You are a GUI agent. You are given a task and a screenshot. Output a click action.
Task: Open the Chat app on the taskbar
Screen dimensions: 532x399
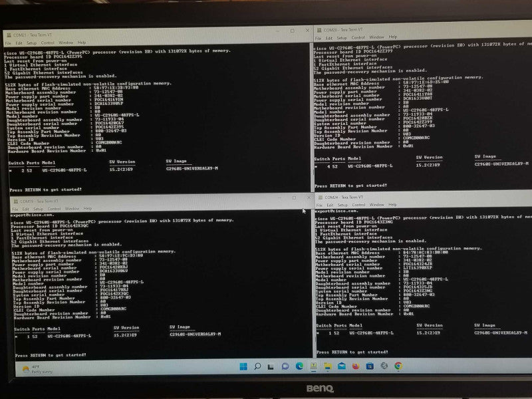click(285, 366)
